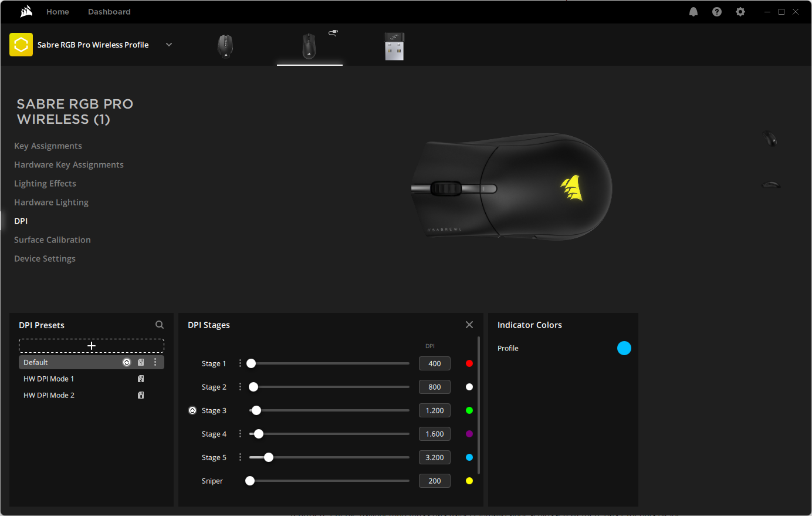Add a new DPI preset

92,346
